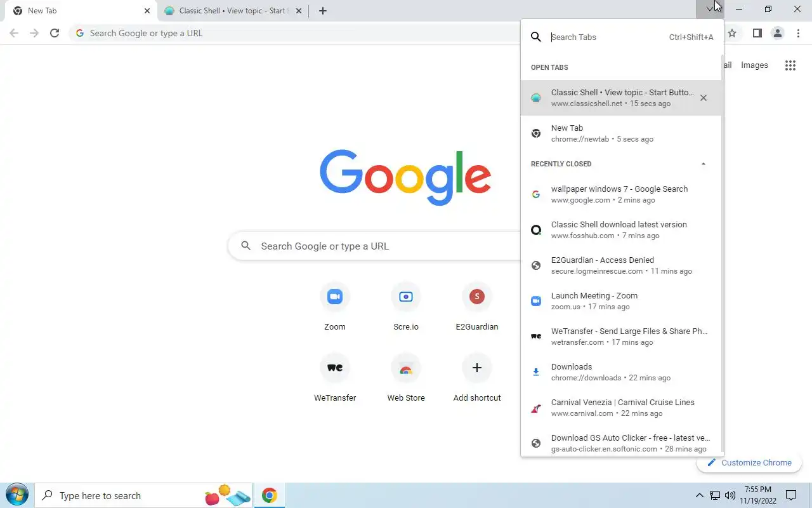This screenshot has height=508, width=812.
Task: Close the Classic Shell entry in Open Tabs
Action: [703, 98]
